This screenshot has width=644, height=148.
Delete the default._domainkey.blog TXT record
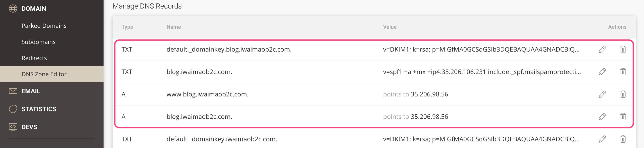623,49
